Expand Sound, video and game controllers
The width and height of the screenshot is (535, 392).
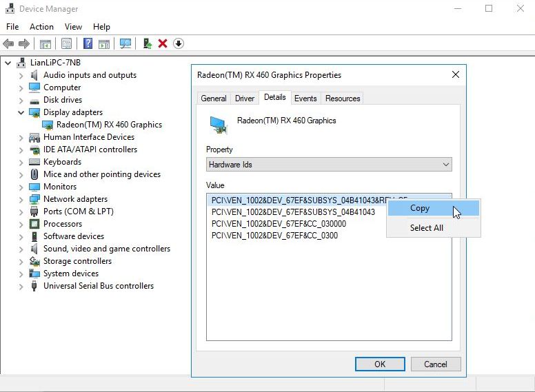pyautogui.click(x=21, y=249)
